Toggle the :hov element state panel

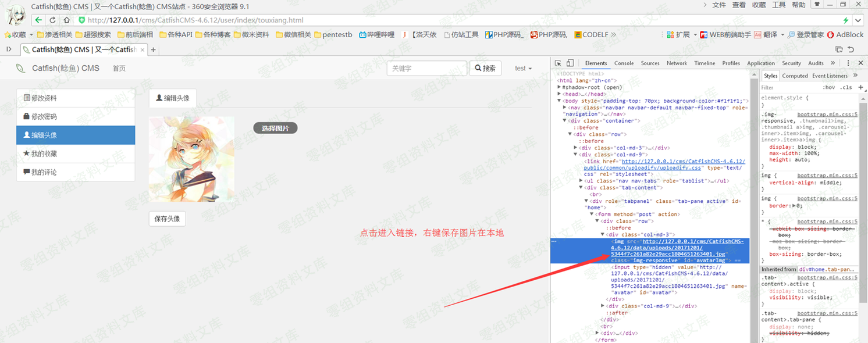tap(828, 88)
